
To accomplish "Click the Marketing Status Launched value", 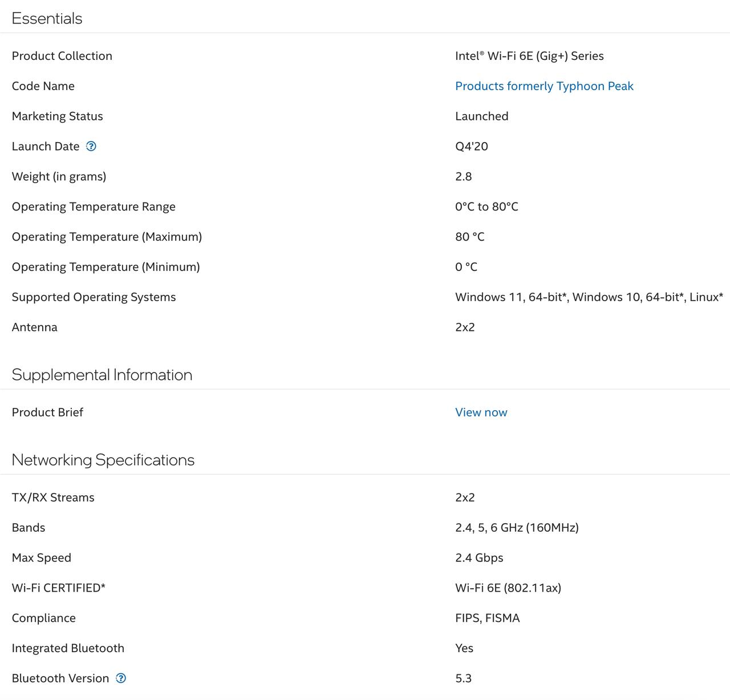I will [481, 116].
